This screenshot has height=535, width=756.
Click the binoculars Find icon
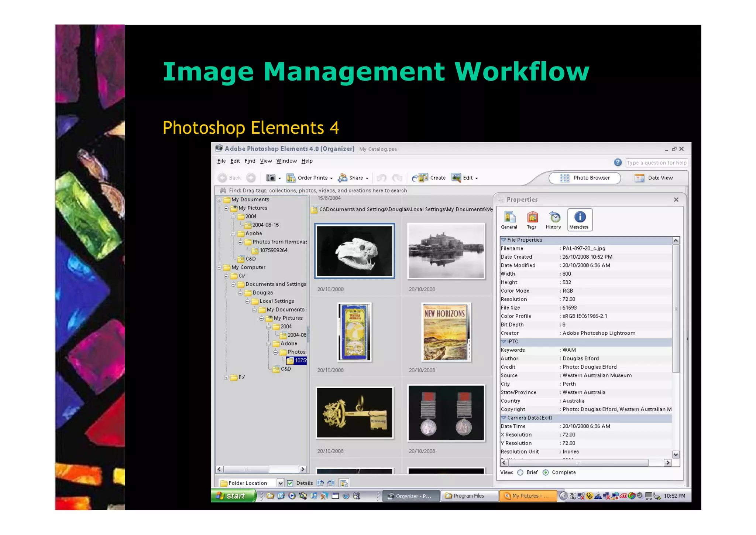pyautogui.click(x=223, y=191)
